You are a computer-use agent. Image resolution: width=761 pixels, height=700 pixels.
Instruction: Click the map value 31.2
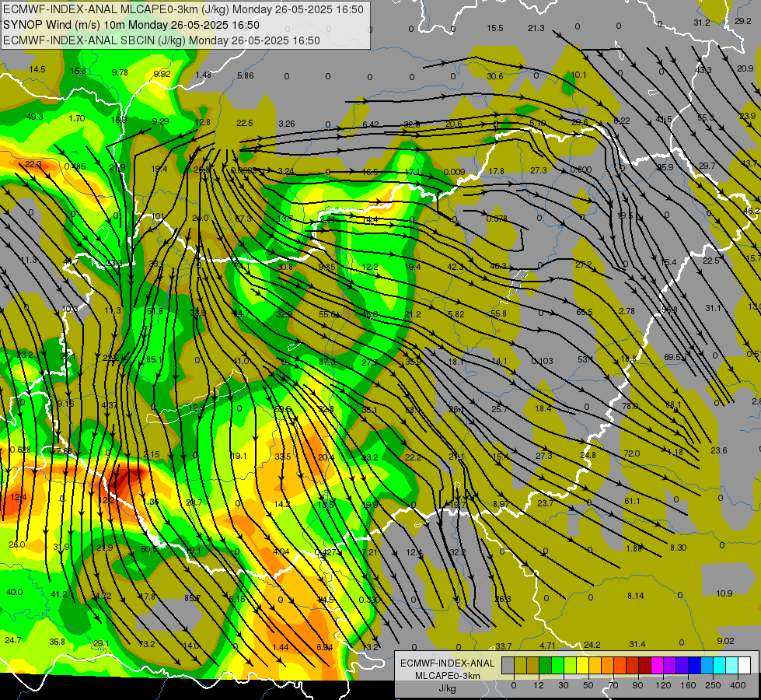(702, 23)
